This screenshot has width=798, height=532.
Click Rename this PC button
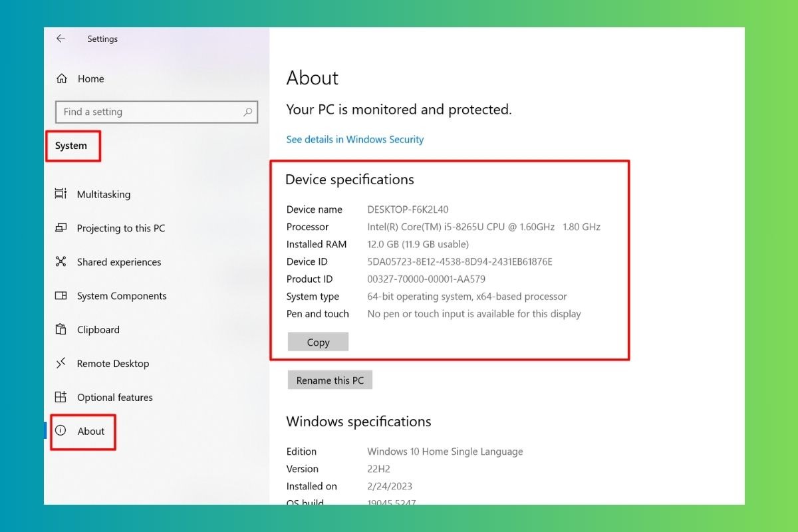pyautogui.click(x=330, y=380)
